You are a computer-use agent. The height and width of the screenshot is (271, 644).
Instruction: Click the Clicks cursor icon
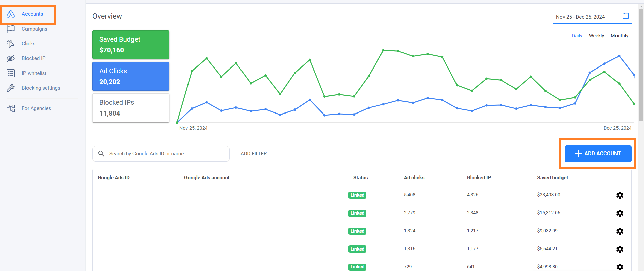(11, 44)
